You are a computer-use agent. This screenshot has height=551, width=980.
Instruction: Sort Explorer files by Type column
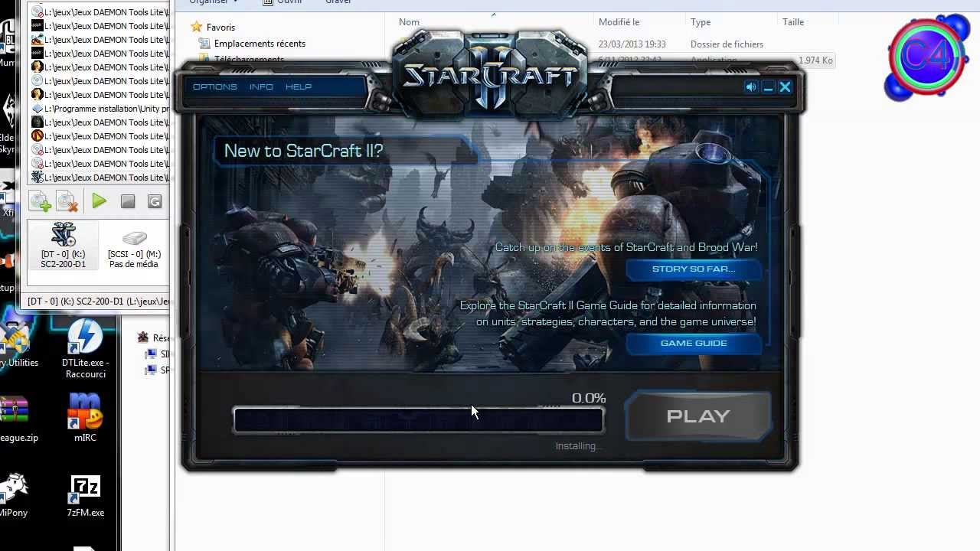[731, 22]
